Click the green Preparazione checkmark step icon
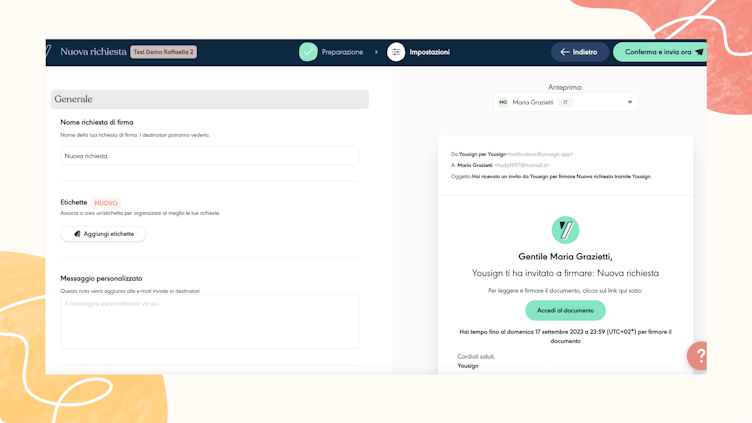The width and height of the screenshot is (752, 423). 308,52
